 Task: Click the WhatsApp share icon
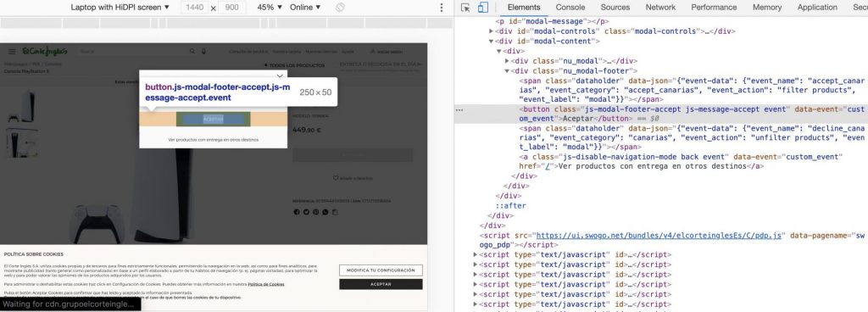coord(325,212)
